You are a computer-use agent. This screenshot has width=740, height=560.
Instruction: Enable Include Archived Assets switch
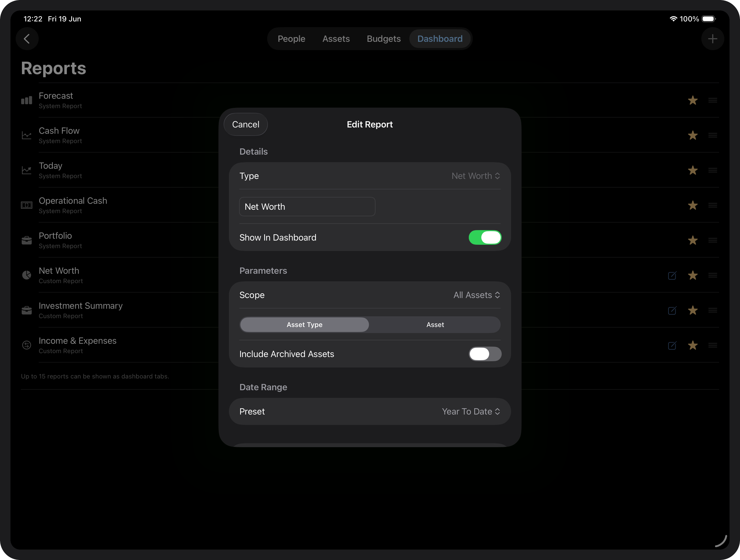click(485, 354)
